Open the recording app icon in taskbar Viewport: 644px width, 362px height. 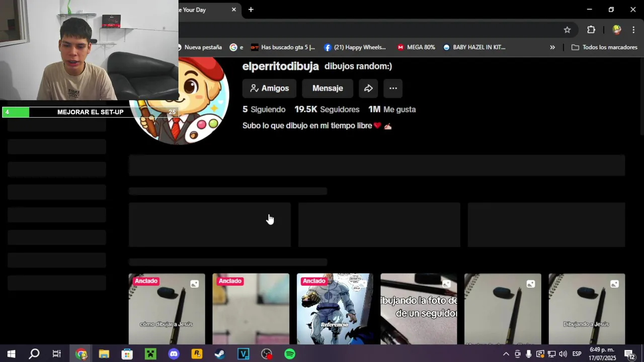267,354
